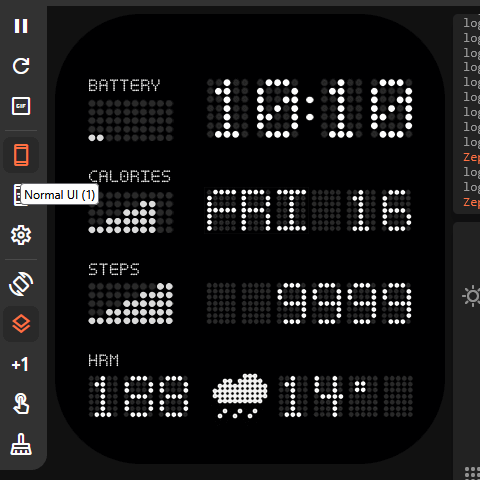Click the 188 heart rate value
This screenshot has width=480, height=480.
click(139, 396)
